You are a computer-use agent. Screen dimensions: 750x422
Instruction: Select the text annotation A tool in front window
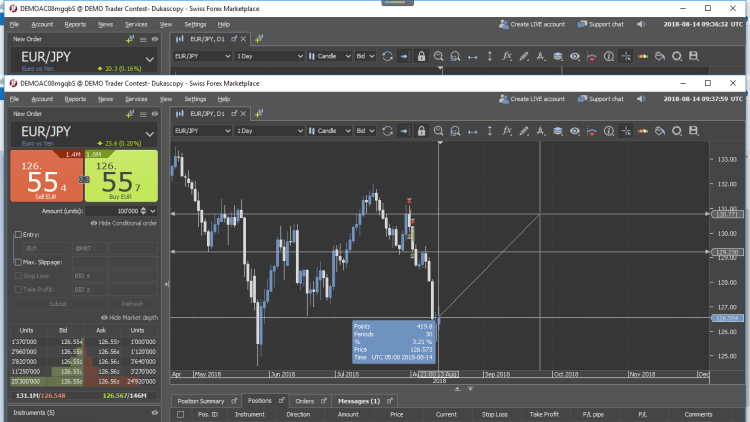[x=540, y=131]
